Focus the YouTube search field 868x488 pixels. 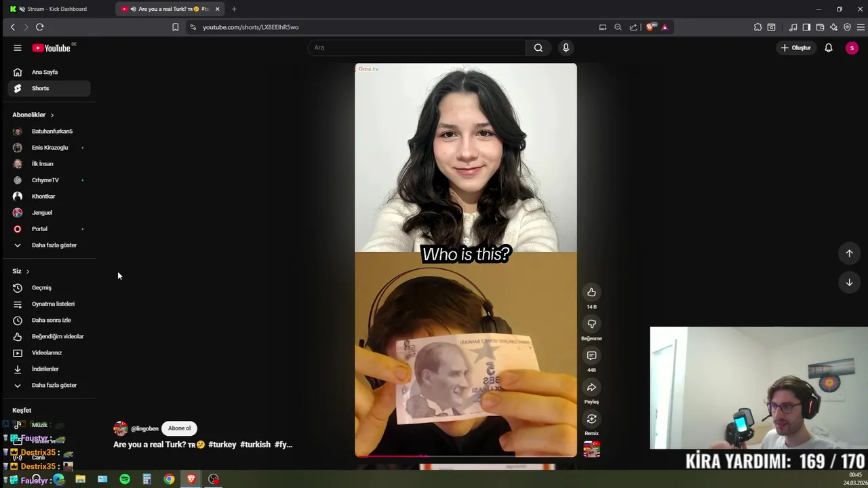click(416, 48)
